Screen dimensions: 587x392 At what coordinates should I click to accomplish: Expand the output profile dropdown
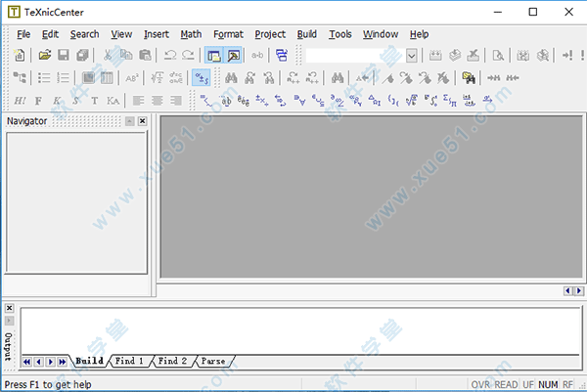412,56
